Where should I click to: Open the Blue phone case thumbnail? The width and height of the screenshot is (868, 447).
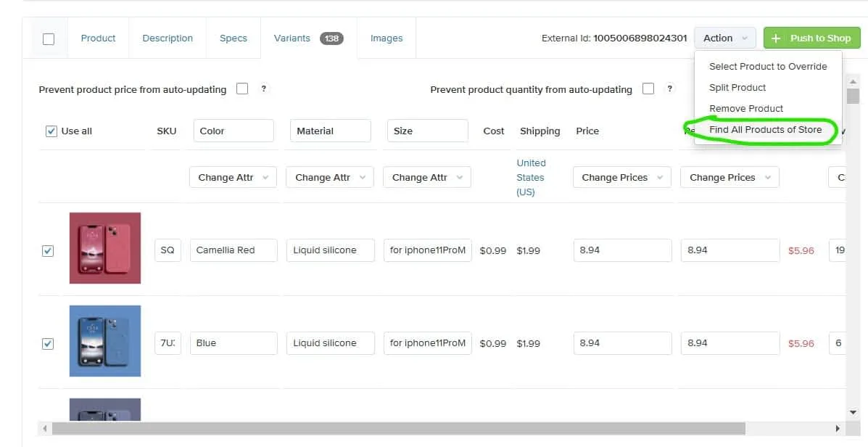pos(105,341)
